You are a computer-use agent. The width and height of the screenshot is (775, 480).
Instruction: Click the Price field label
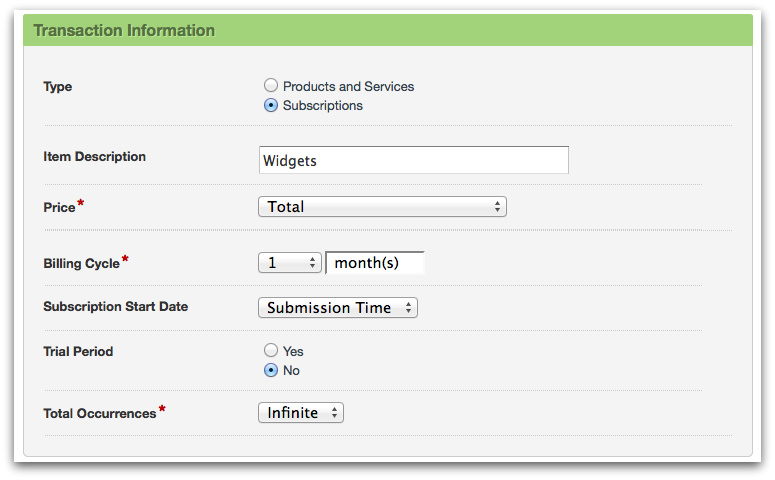[x=59, y=208]
